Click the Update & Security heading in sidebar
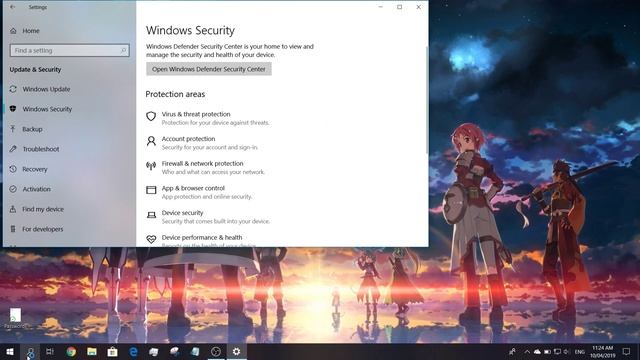 [35, 69]
